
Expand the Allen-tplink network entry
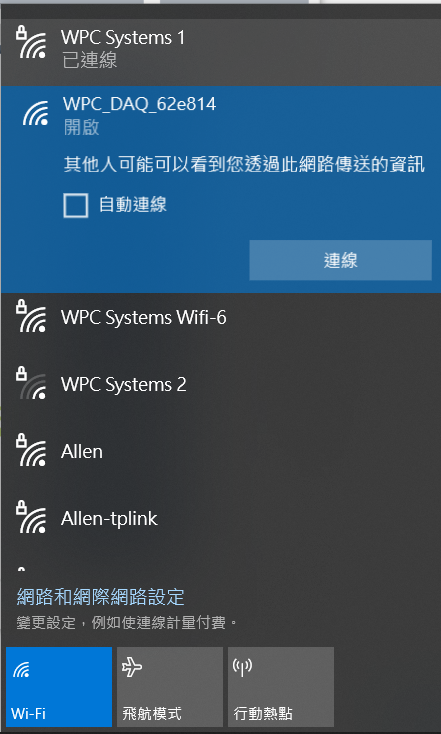pyautogui.click(x=220, y=518)
